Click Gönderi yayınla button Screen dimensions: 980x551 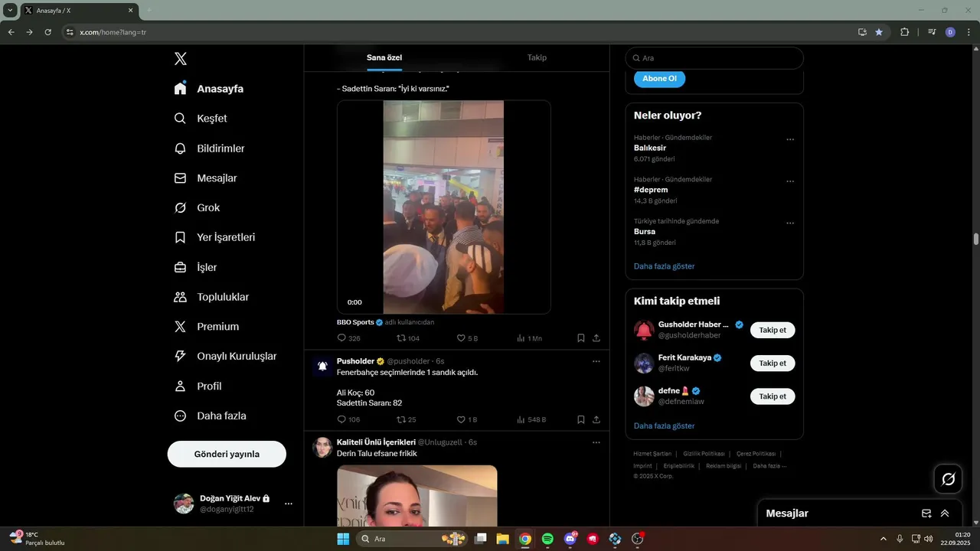[x=227, y=454]
